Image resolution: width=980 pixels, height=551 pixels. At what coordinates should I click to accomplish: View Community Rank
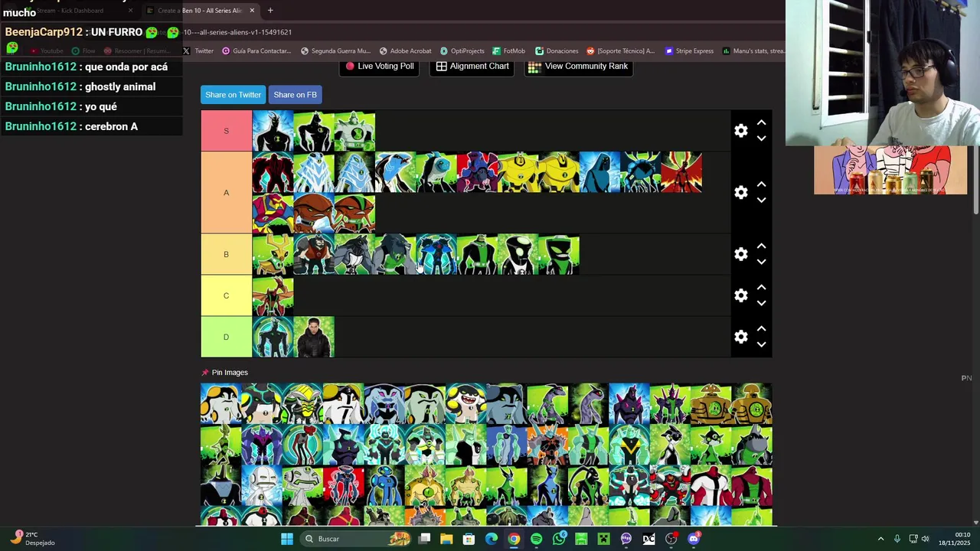(x=578, y=67)
